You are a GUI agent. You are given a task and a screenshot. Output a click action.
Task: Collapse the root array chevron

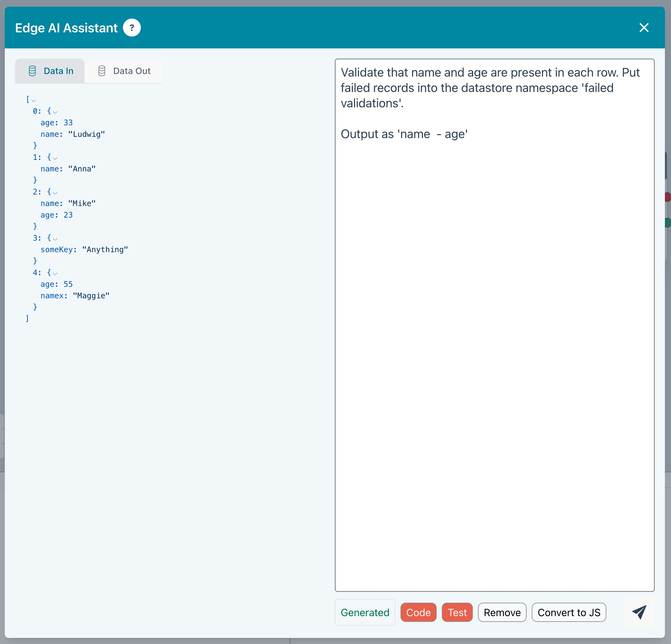click(x=34, y=100)
